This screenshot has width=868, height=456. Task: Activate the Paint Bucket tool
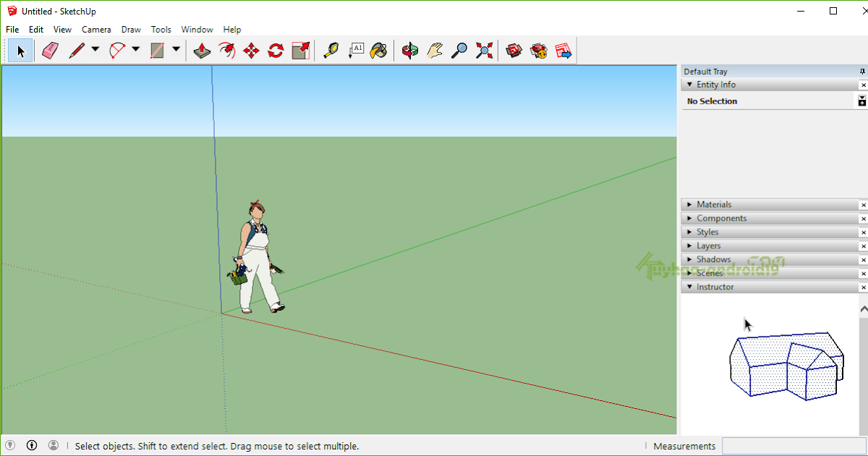379,51
